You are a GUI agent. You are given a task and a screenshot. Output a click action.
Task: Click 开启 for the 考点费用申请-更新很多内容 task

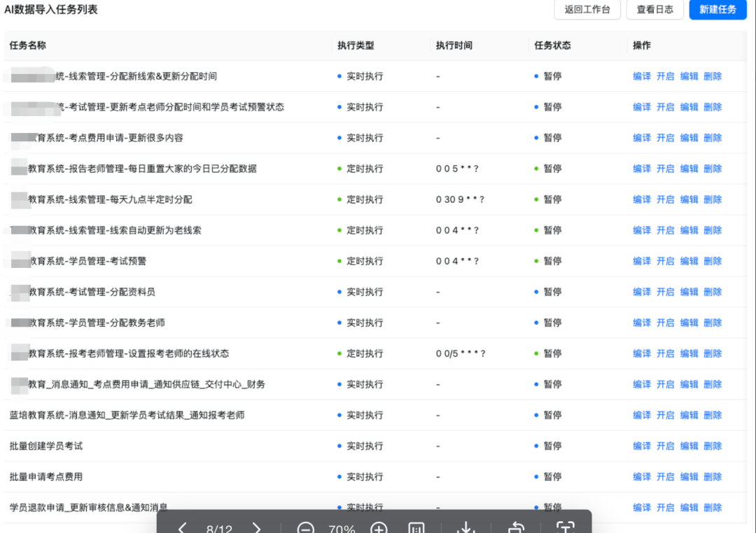tap(666, 138)
